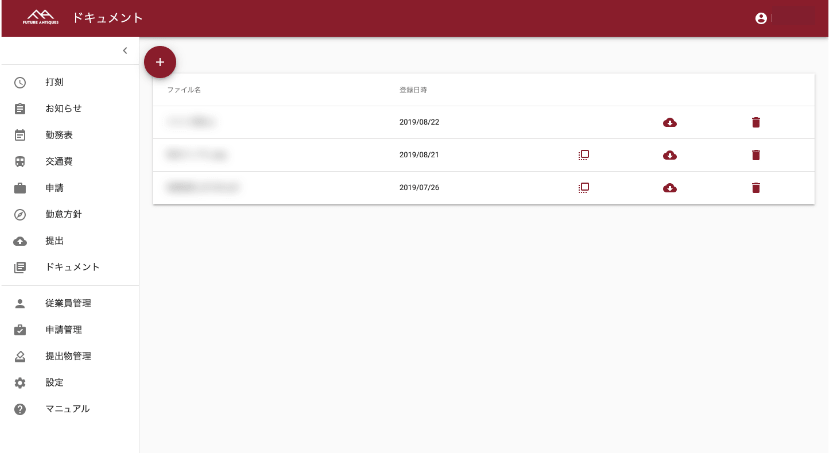The image size is (830, 455).
Task: Delete the file dated 2019/07/26
Action: (756, 187)
